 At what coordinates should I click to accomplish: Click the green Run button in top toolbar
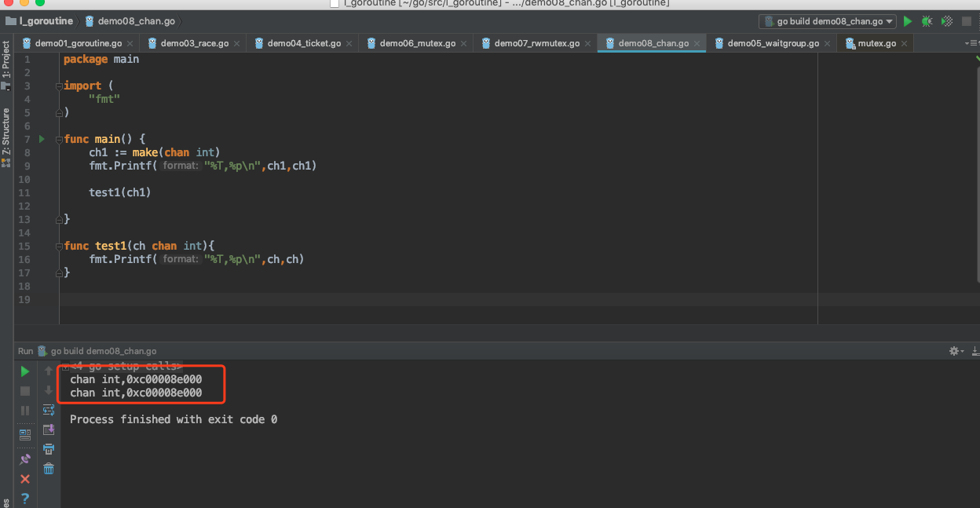tap(908, 22)
